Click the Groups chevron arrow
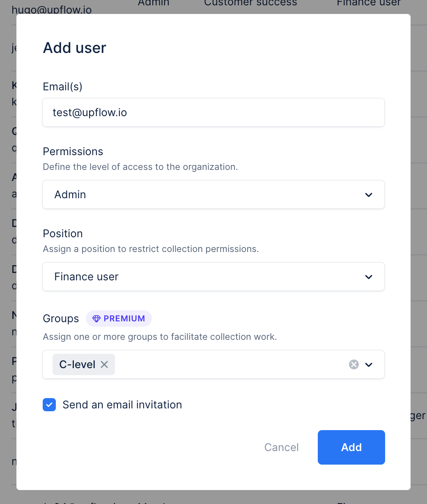This screenshot has height=504, width=427. pos(369,364)
